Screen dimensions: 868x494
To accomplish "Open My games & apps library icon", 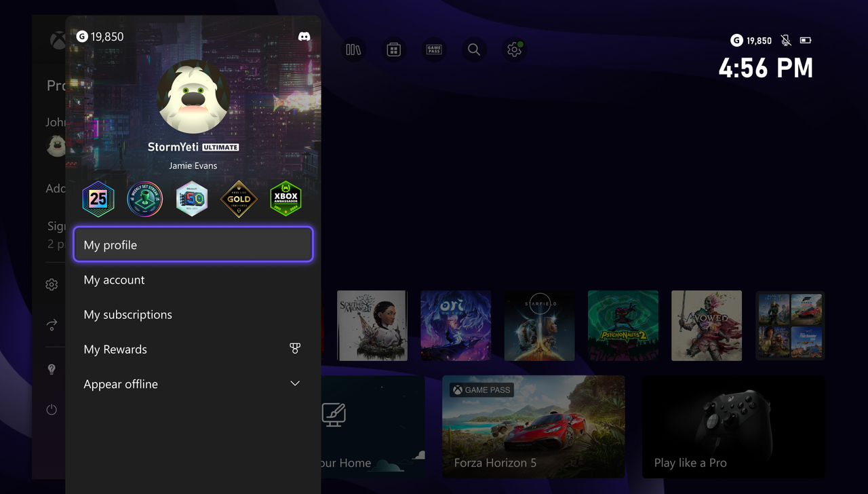I will point(354,50).
